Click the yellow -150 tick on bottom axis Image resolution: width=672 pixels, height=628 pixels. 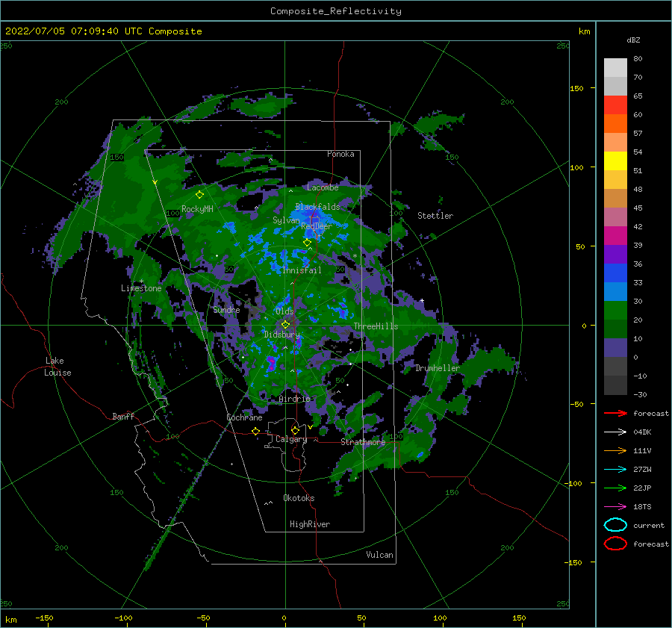(44, 618)
